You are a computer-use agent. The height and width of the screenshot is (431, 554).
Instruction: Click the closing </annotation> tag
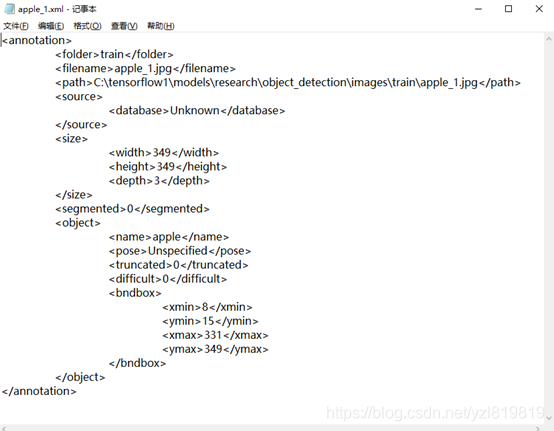39,391
